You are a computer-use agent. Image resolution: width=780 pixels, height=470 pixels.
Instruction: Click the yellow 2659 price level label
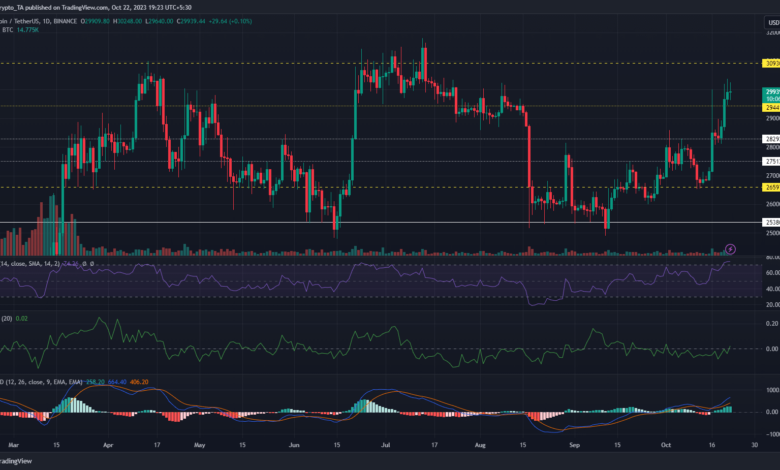pyautogui.click(x=771, y=186)
